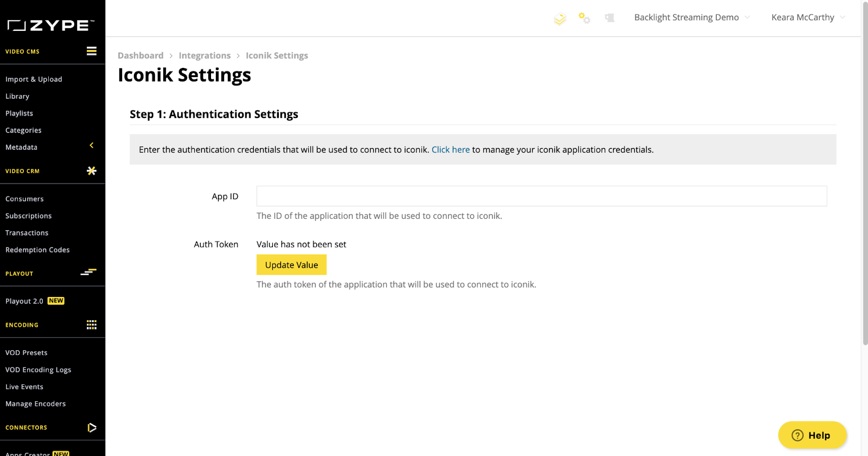The height and width of the screenshot is (456, 868).
Task: Click the Dashboard breadcrumb
Action: click(141, 55)
